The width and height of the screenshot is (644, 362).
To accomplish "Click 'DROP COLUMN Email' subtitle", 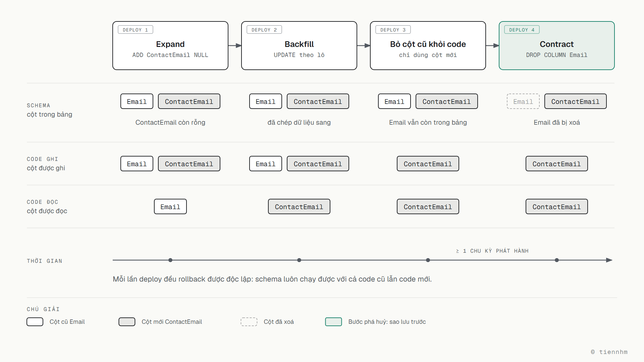I will (557, 55).
